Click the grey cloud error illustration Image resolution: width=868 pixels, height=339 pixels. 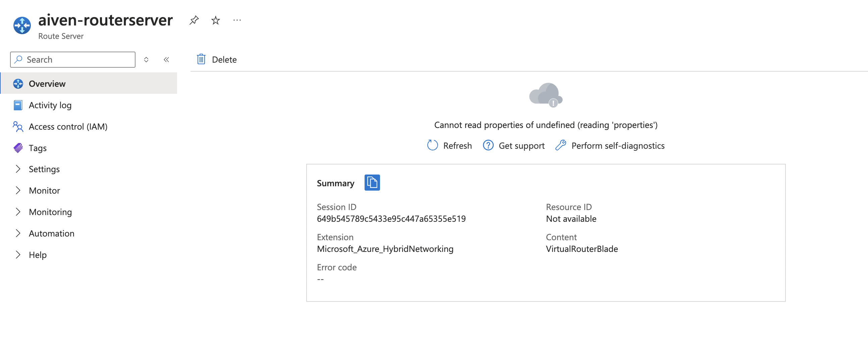point(546,95)
